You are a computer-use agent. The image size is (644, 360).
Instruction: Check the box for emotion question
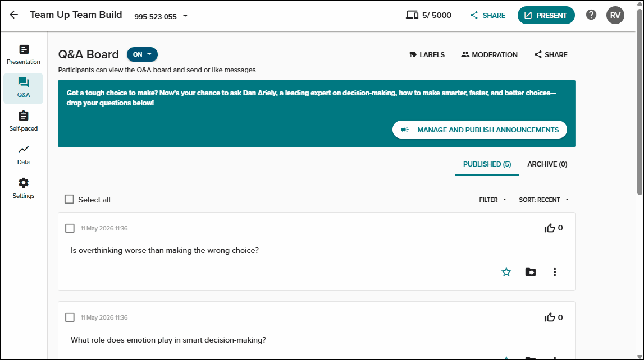tap(70, 317)
